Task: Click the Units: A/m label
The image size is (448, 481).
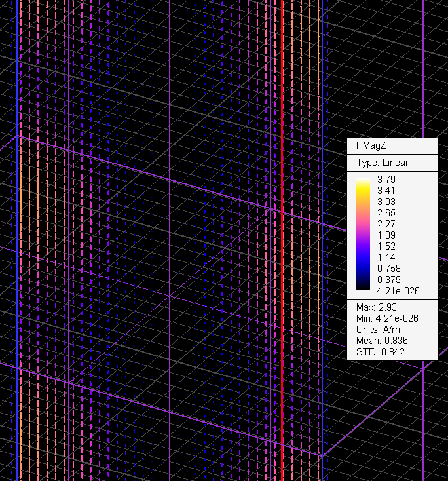Action: 377,330
